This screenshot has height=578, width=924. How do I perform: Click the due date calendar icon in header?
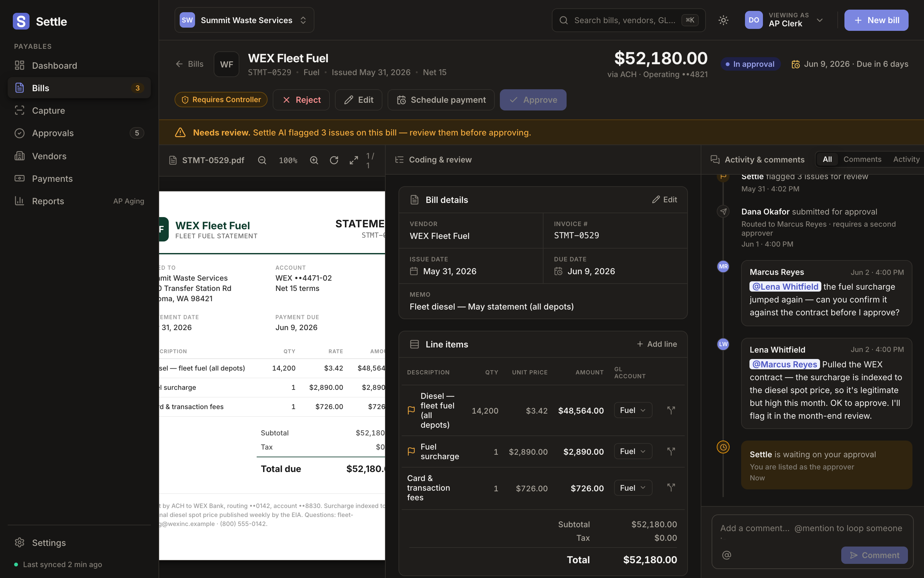tap(796, 64)
